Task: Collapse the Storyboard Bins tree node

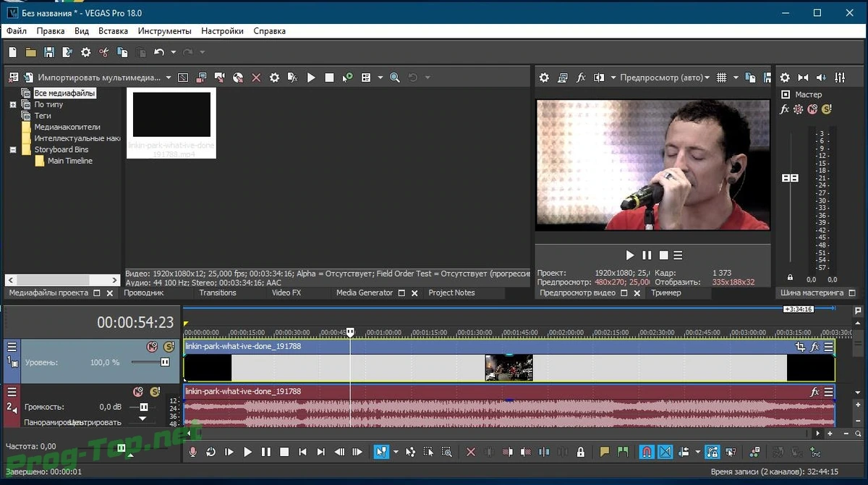Action: coord(13,150)
